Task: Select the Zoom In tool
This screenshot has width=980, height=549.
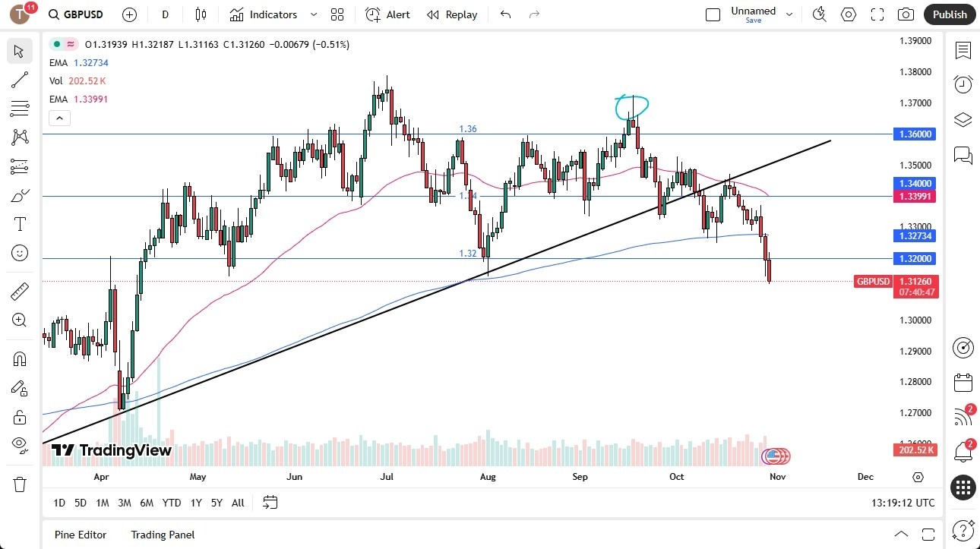Action: 20,320
